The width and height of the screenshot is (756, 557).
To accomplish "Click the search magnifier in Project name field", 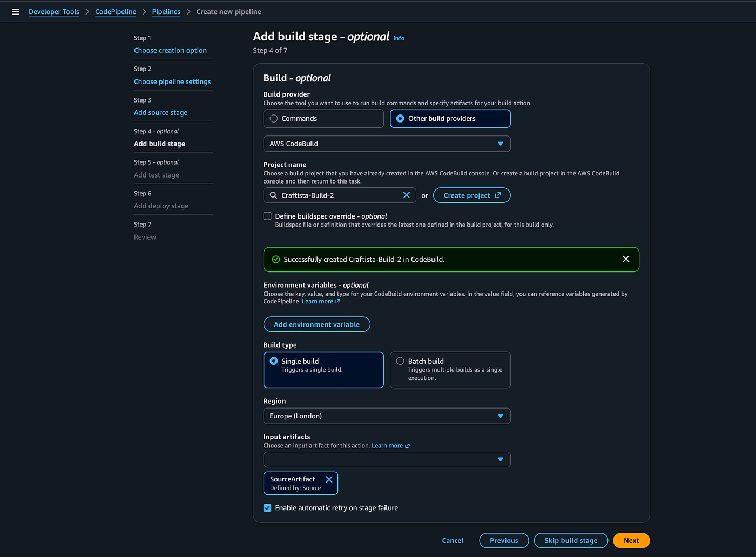I will click(x=274, y=195).
